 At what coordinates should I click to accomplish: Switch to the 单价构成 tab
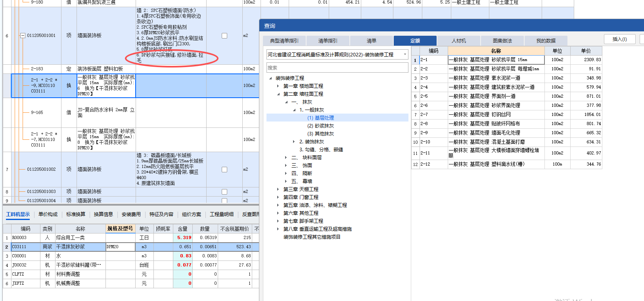coord(48,214)
